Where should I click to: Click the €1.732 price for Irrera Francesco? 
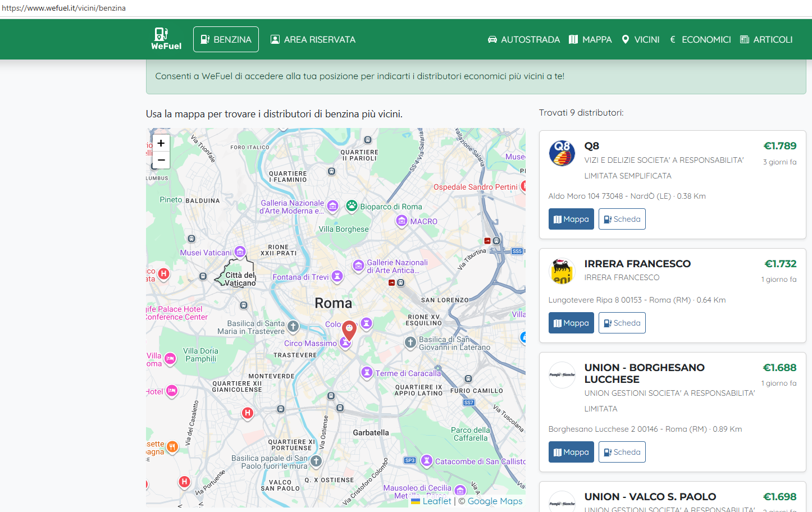point(781,264)
